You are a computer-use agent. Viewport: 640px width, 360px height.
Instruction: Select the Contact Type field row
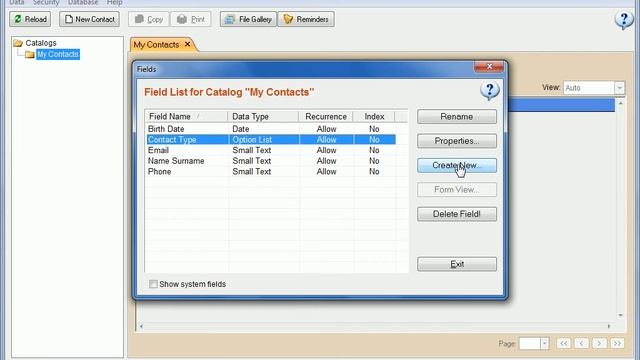[271, 140]
